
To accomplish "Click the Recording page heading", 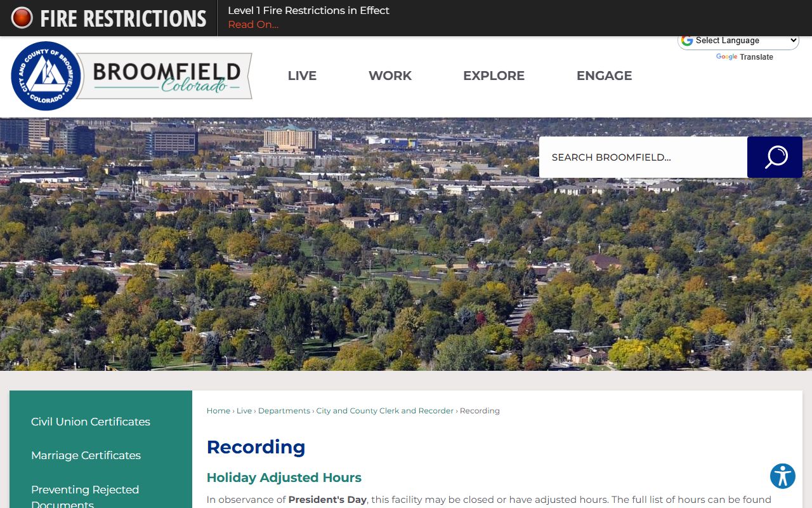I will coord(256,447).
